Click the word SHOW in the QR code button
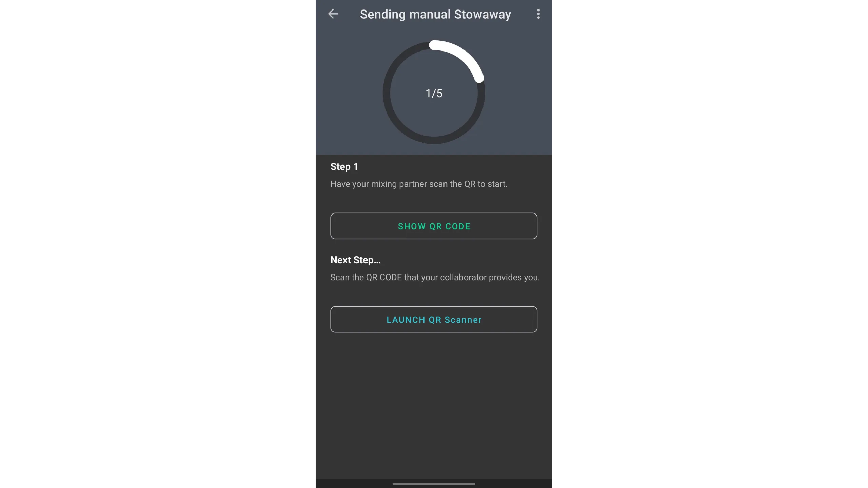868x488 pixels. (412, 226)
